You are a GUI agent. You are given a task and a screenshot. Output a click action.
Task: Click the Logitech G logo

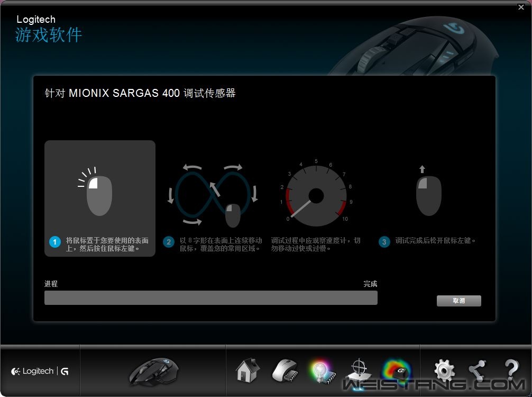tap(40, 371)
